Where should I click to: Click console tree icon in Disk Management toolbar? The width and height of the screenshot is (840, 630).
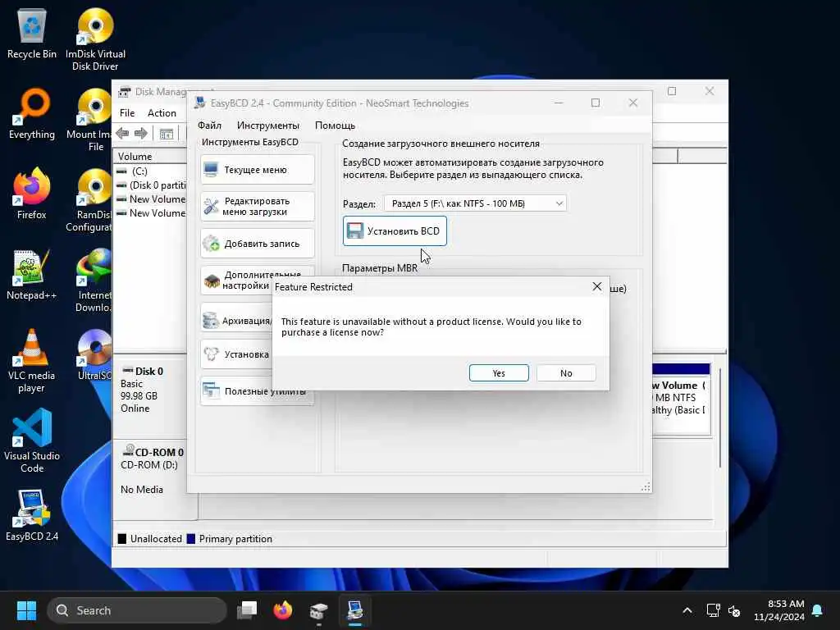pos(167,134)
